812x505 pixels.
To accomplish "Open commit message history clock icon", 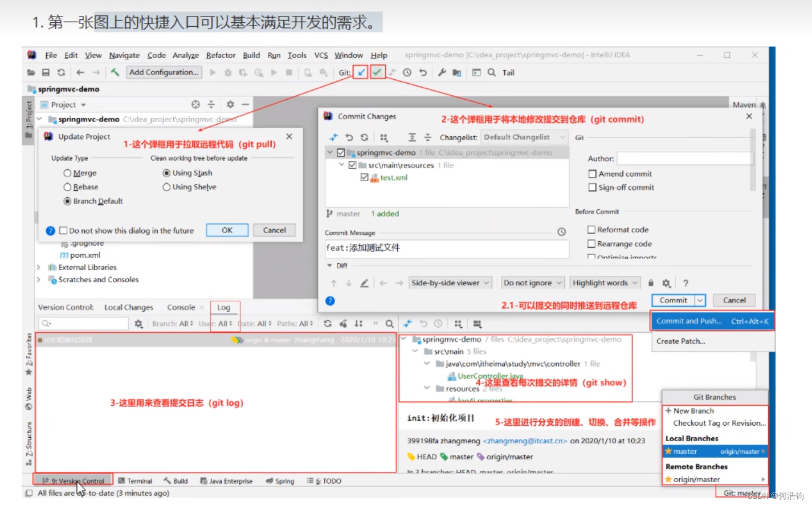I will pos(561,232).
